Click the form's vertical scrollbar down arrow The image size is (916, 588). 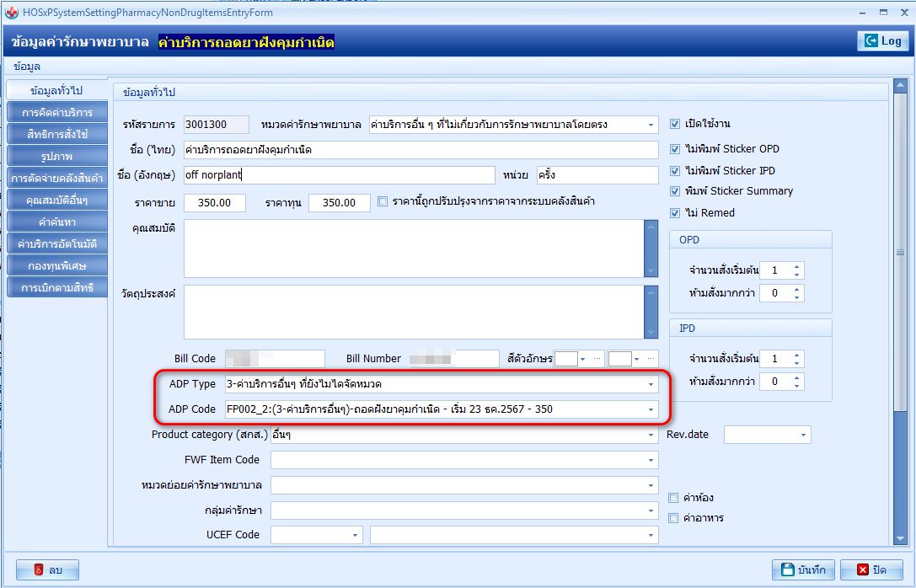click(x=900, y=538)
